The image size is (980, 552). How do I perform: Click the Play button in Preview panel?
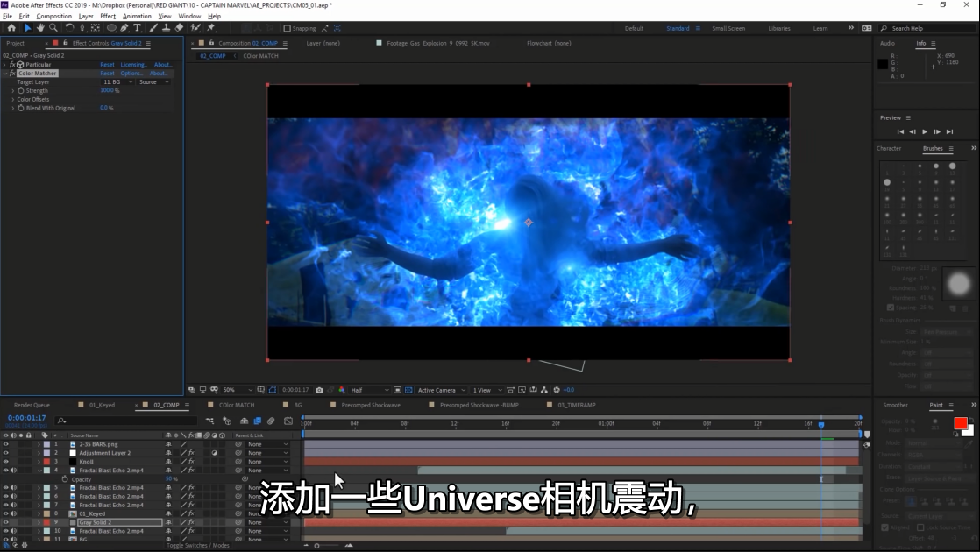[925, 131]
